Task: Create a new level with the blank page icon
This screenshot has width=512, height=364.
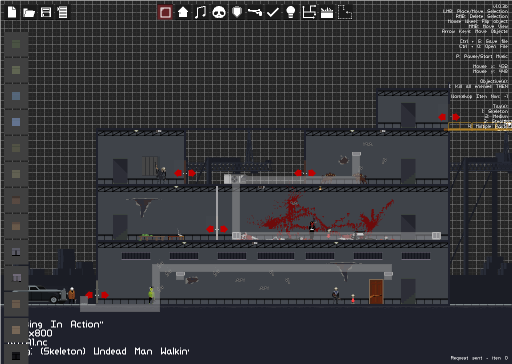Action: [12, 12]
